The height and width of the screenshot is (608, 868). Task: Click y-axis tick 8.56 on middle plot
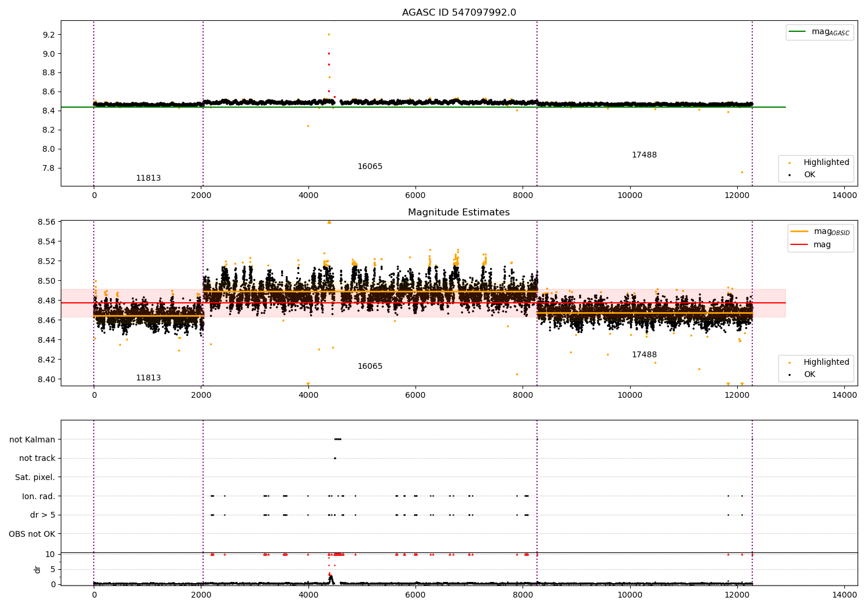46,222
